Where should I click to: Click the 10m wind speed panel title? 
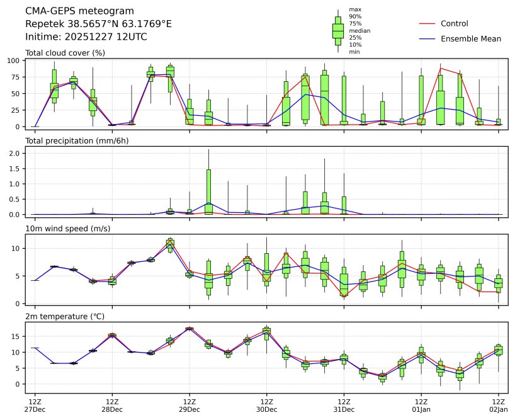pos(67,228)
